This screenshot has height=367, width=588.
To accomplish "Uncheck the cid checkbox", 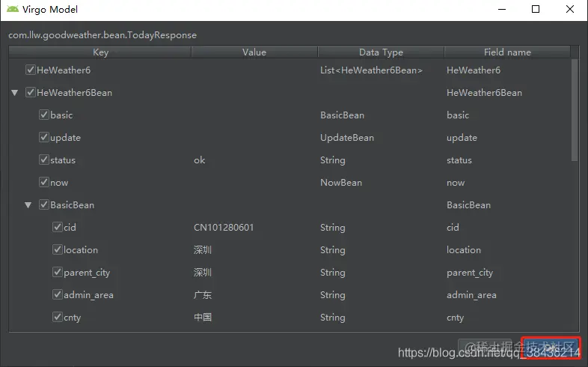I will pos(58,227).
